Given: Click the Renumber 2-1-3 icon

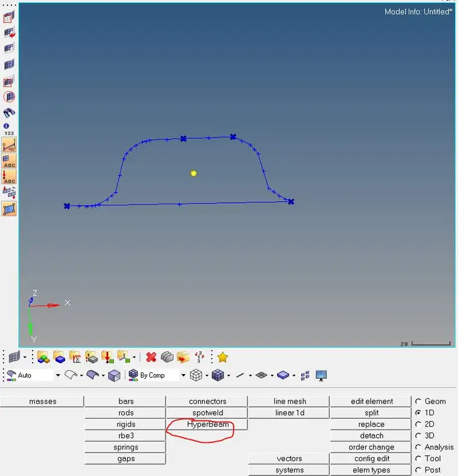Looking at the screenshot, I should (199, 357).
